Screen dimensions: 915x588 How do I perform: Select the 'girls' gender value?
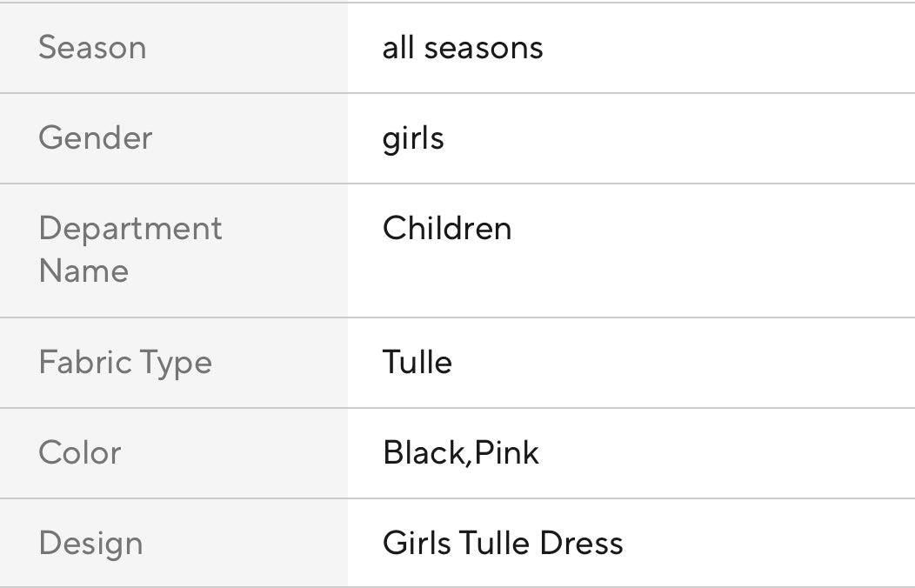[413, 138]
